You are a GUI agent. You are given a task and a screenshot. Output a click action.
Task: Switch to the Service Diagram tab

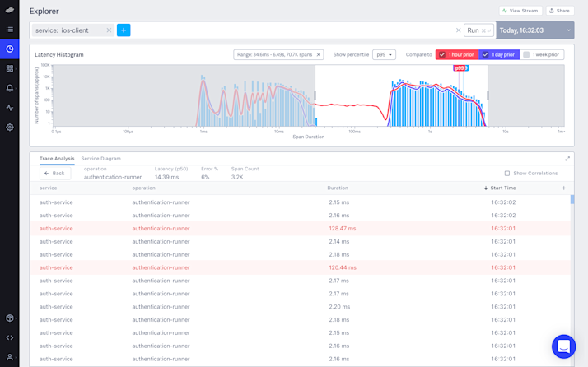coord(100,159)
